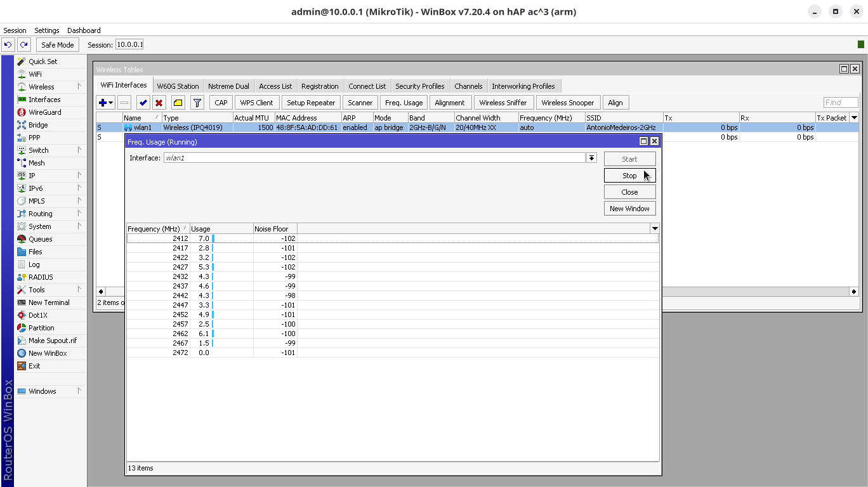Open WireGuard from the sidebar
Viewport: 868px width, 487px height.
tap(44, 112)
